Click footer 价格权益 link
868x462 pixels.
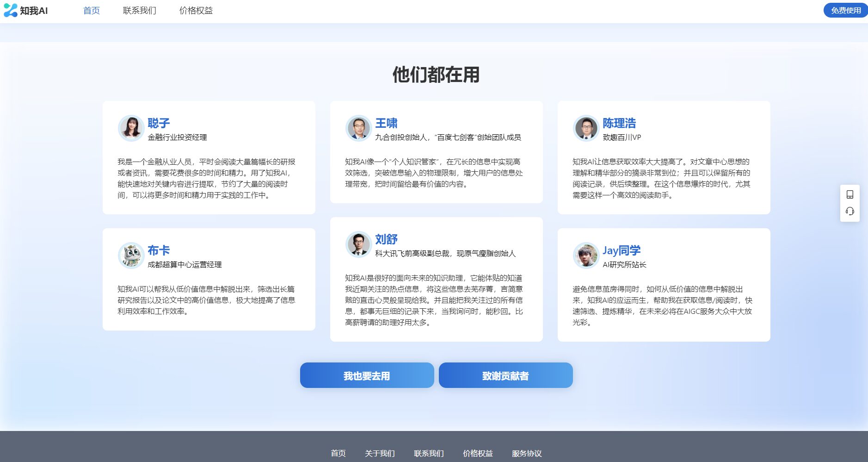point(478,453)
